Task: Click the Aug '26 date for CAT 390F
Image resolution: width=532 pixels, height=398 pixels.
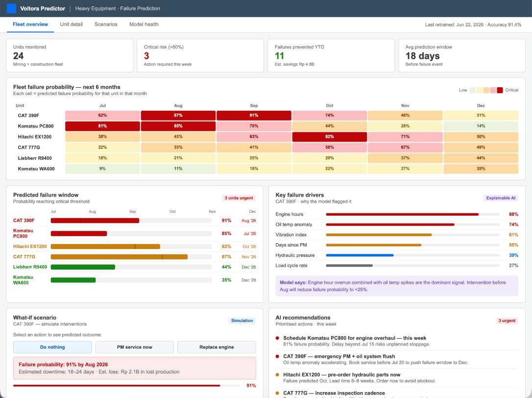Action: (x=249, y=221)
